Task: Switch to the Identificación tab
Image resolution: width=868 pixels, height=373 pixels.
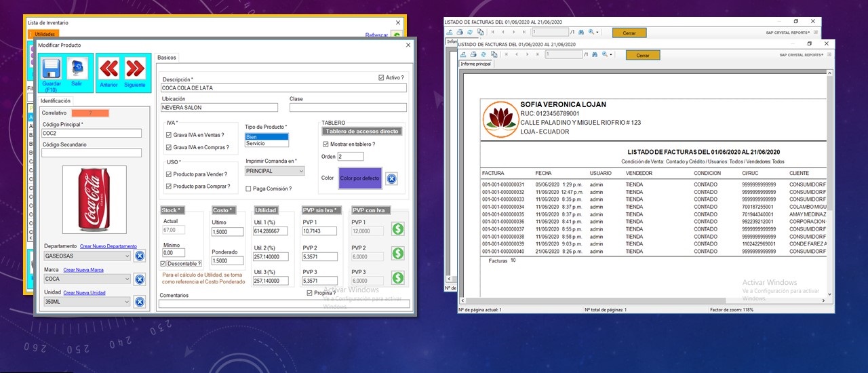Action: click(56, 100)
